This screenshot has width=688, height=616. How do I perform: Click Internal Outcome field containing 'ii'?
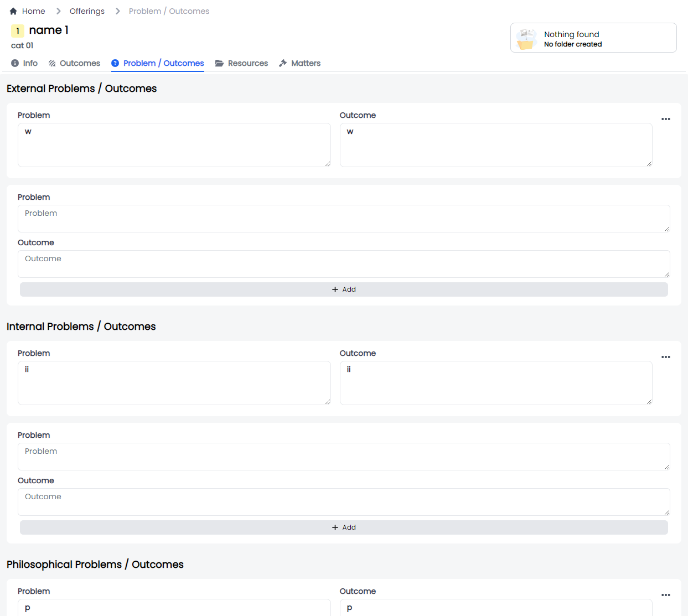[x=495, y=383]
